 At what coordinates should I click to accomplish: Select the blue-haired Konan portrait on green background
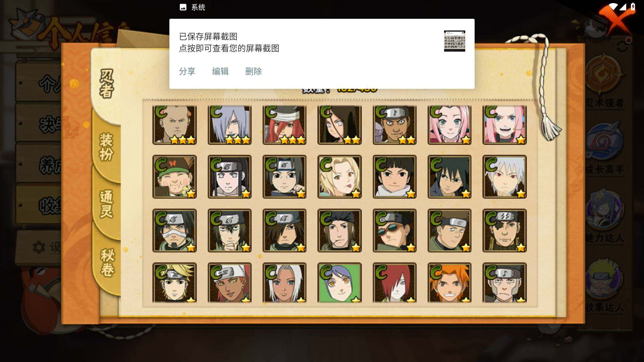[339, 283]
